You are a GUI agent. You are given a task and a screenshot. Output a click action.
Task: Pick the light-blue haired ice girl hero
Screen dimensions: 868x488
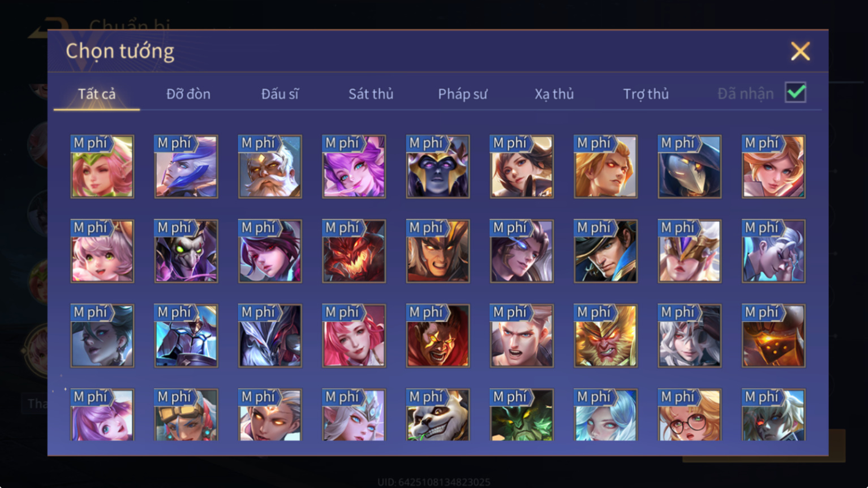click(x=605, y=414)
